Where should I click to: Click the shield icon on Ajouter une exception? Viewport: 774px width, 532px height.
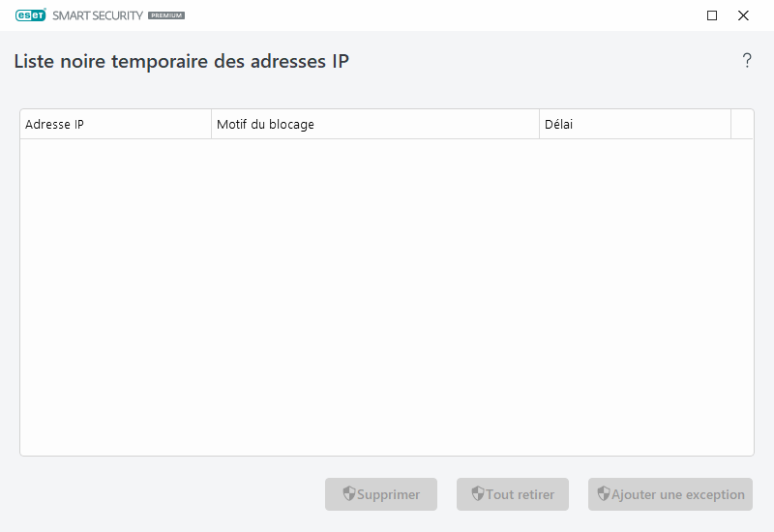[604, 494]
